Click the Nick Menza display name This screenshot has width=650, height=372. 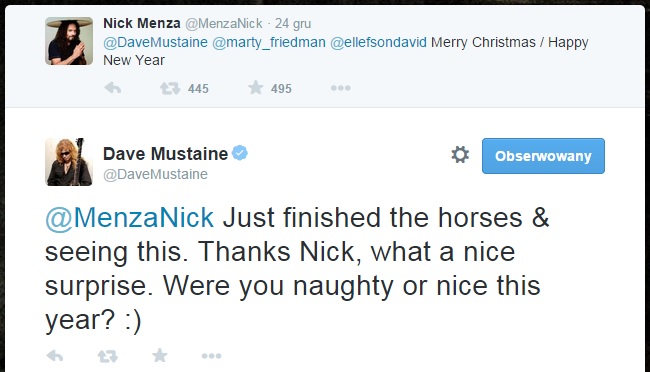[142, 23]
